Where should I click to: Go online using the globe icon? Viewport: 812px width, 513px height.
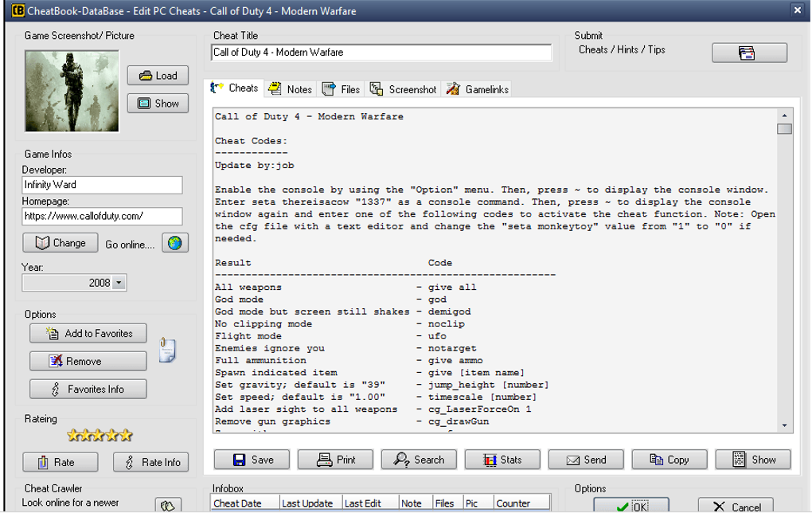(175, 243)
